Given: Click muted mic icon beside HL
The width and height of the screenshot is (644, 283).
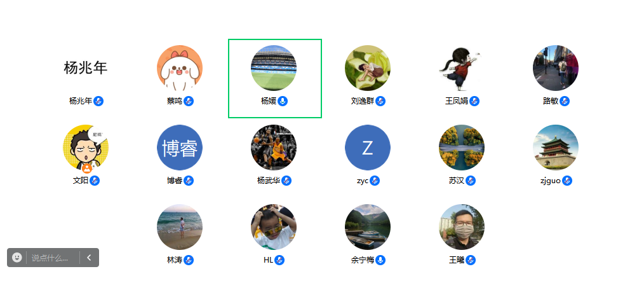Looking at the screenshot, I should coord(279,260).
